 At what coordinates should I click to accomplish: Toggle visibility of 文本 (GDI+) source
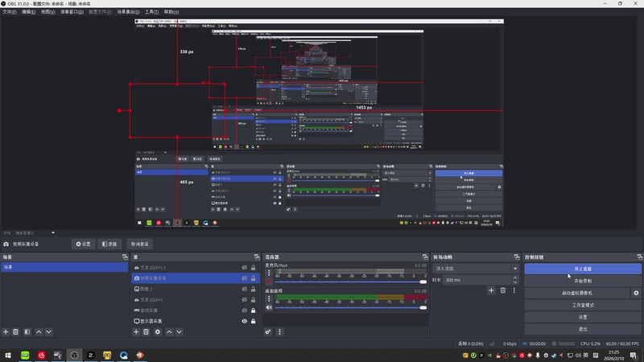[x=245, y=299]
